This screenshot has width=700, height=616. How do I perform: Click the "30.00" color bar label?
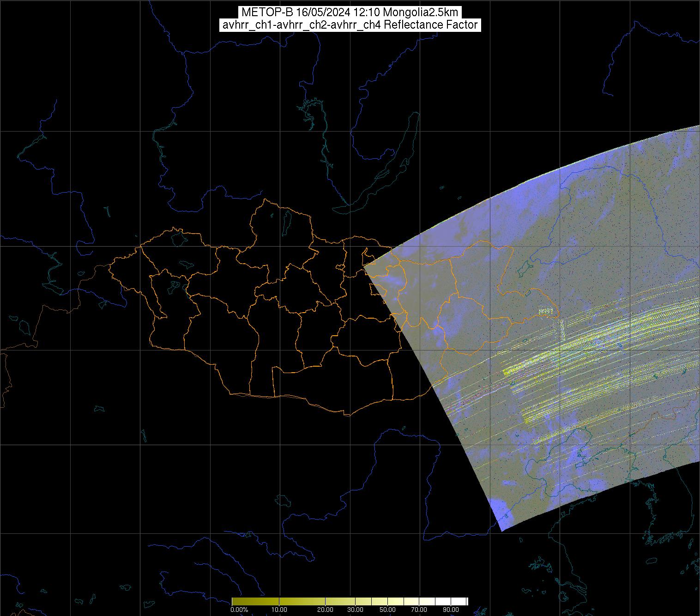pyautogui.click(x=356, y=609)
